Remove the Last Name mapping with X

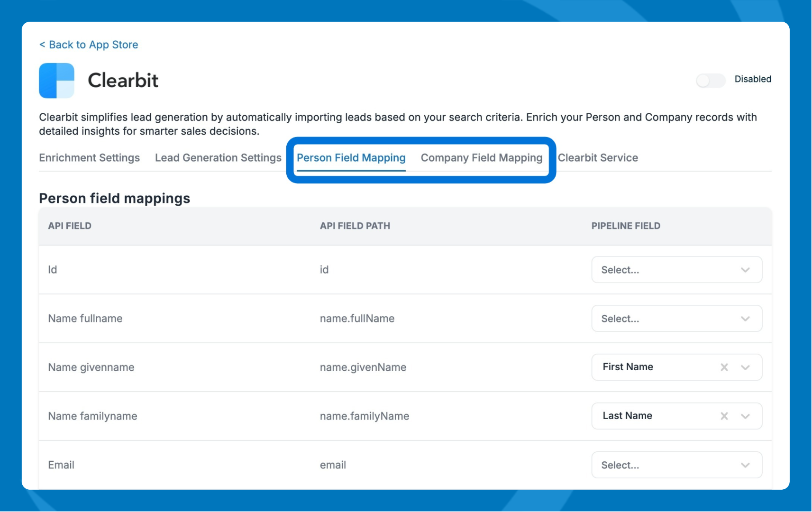(x=724, y=416)
